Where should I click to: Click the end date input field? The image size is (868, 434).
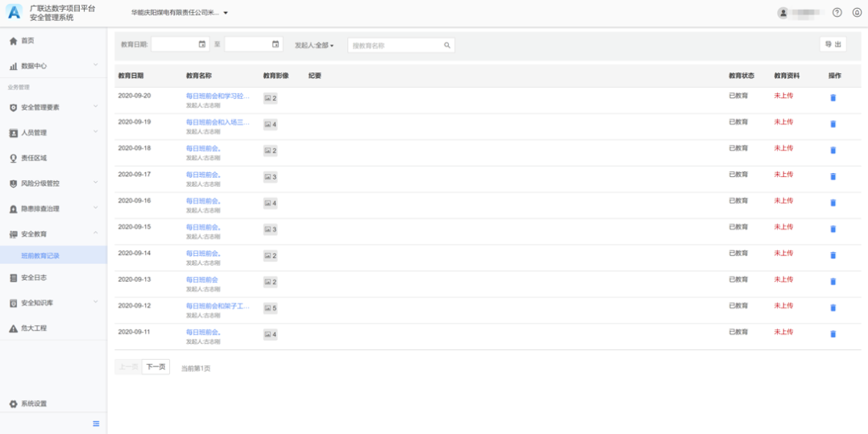(x=254, y=44)
